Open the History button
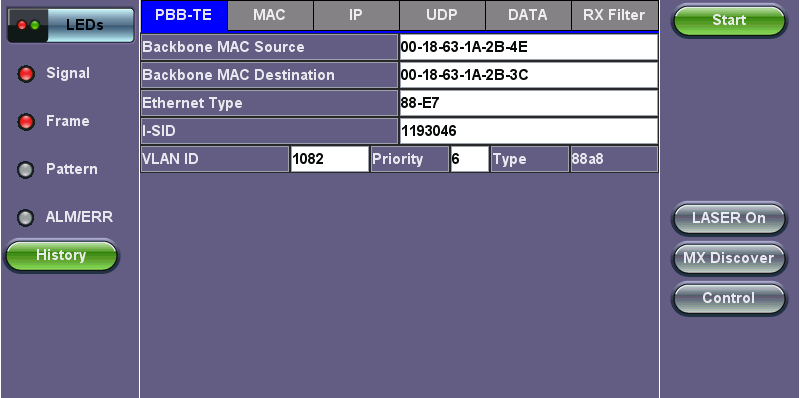The height and width of the screenshot is (398, 800). pos(61,256)
